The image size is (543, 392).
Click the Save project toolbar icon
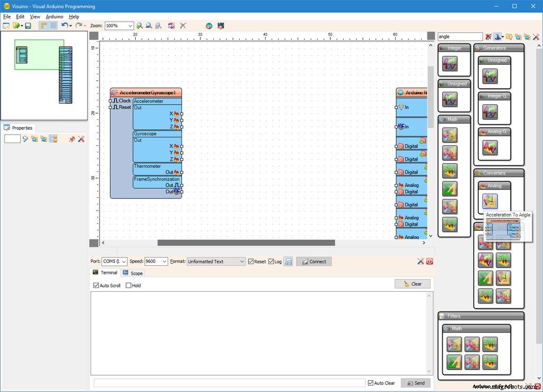point(28,25)
